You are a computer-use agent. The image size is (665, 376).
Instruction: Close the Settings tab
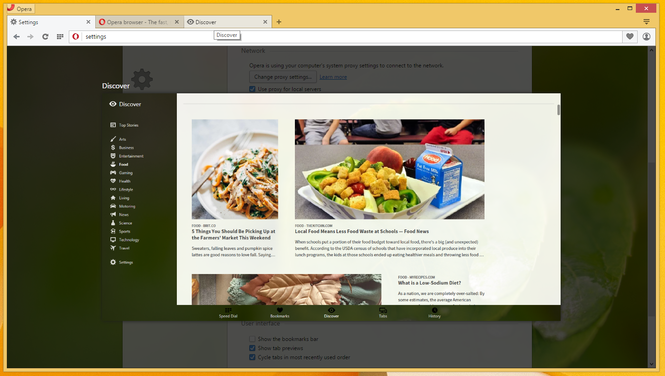88,22
